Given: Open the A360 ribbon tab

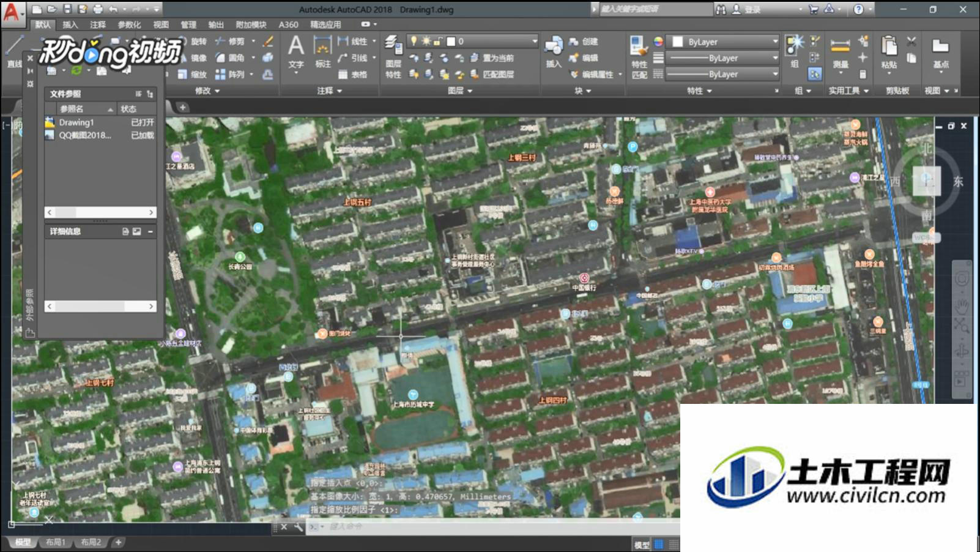Looking at the screenshot, I should [288, 24].
